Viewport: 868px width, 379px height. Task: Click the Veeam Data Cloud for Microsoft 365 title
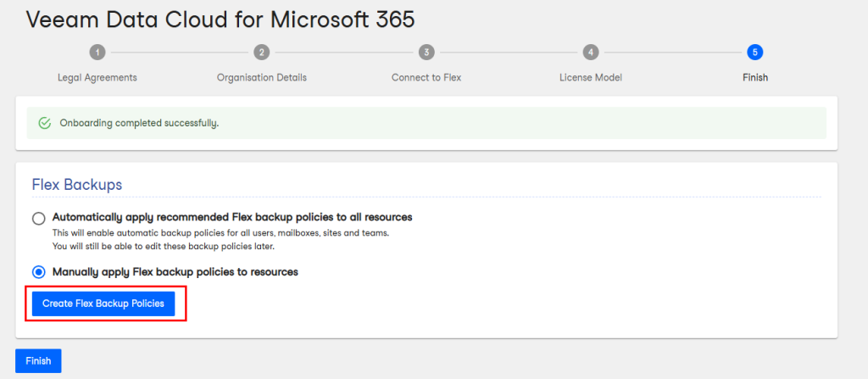pyautogui.click(x=220, y=20)
